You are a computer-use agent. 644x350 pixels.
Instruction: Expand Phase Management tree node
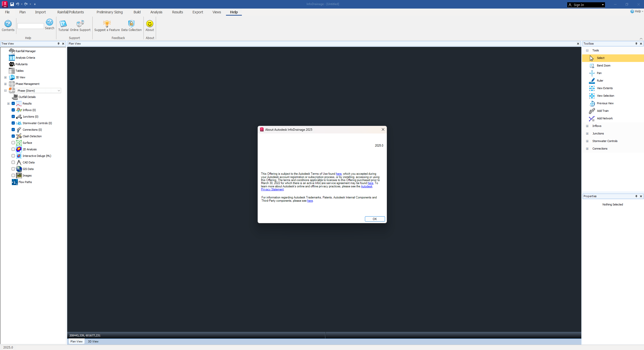pos(5,84)
